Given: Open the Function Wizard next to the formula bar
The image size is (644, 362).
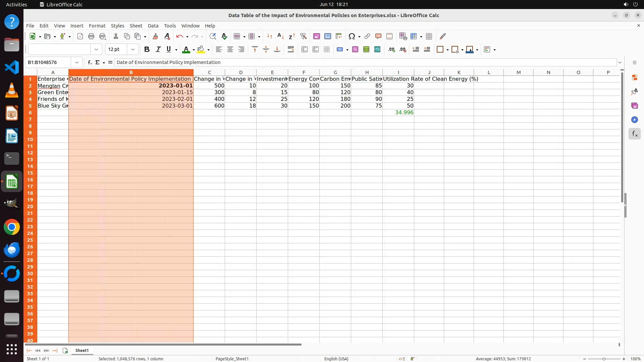Looking at the screenshot, I should pyautogui.click(x=90, y=62).
